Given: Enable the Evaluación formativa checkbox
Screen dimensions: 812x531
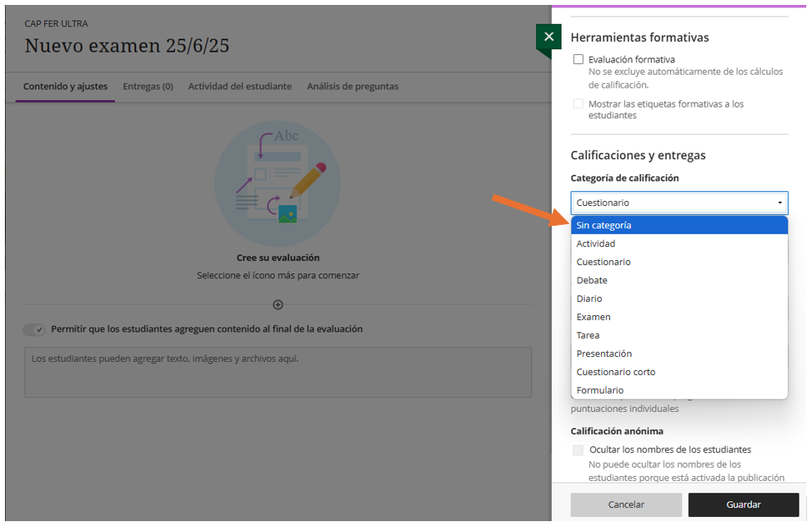Looking at the screenshot, I should [x=579, y=60].
